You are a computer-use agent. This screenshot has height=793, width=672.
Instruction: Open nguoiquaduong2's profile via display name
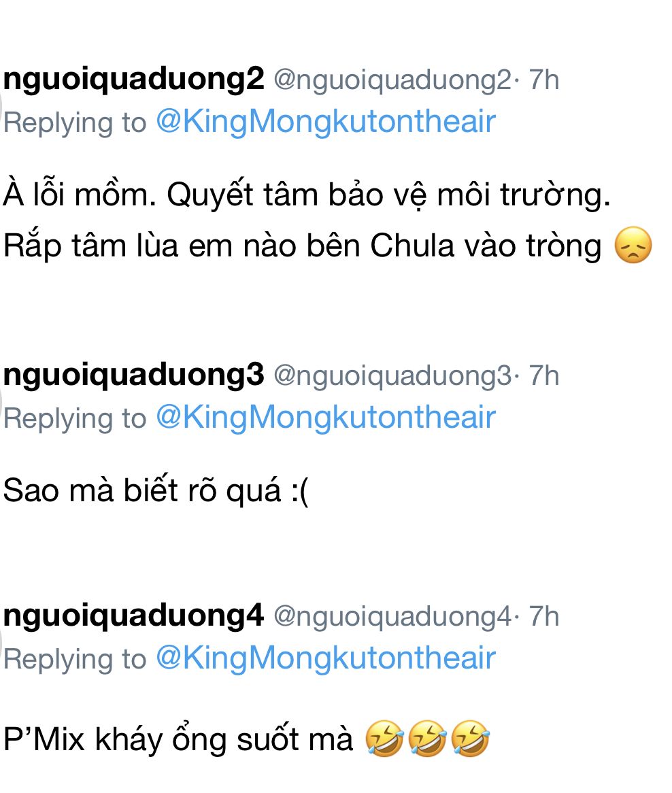(133, 80)
